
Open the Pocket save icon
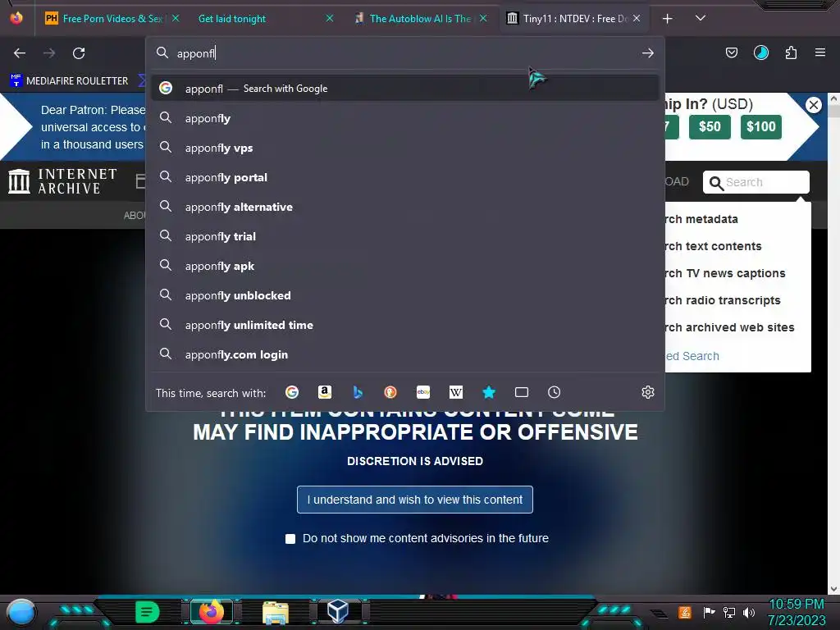731,52
